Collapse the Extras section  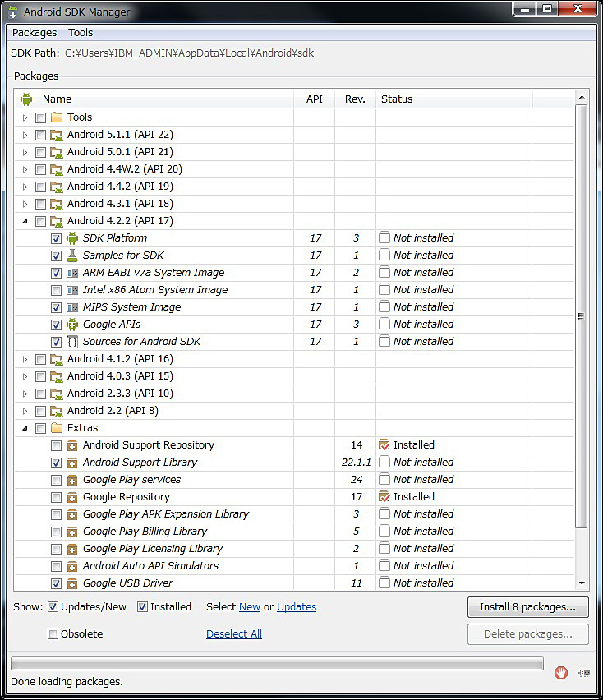pyautogui.click(x=25, y=427)
